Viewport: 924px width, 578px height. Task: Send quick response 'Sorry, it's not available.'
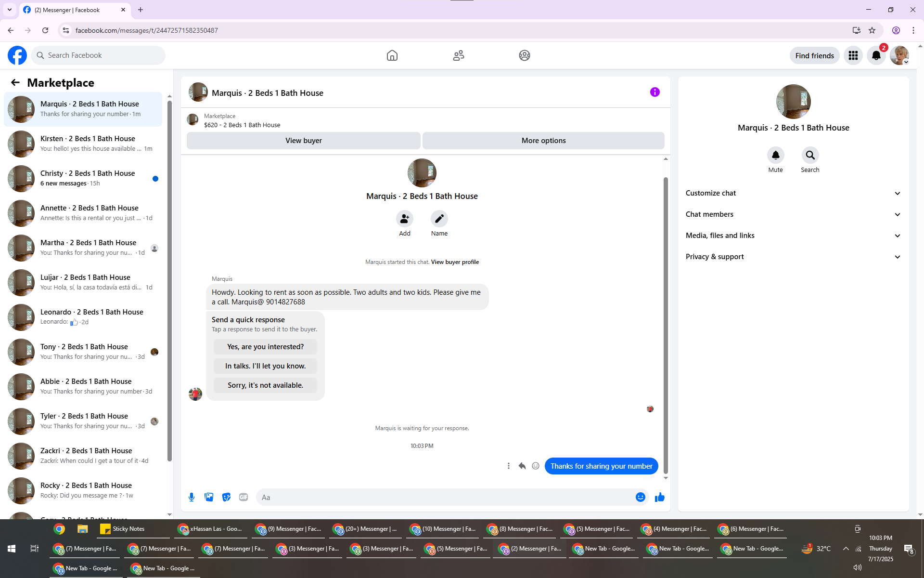pos(266,385)
